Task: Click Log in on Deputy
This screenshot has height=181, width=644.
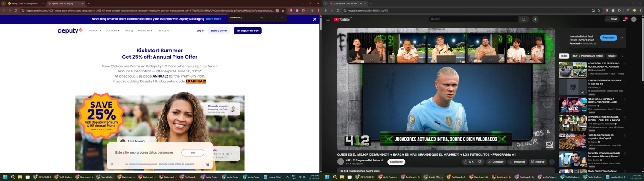Action: coord(200,30)
